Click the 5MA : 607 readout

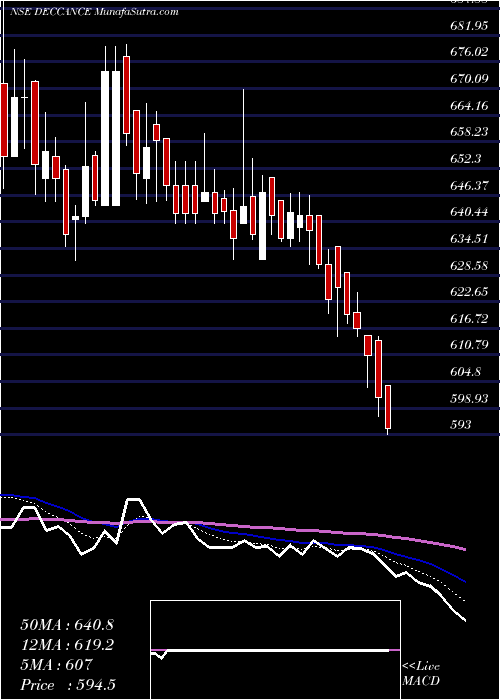[x=56, y=665]
